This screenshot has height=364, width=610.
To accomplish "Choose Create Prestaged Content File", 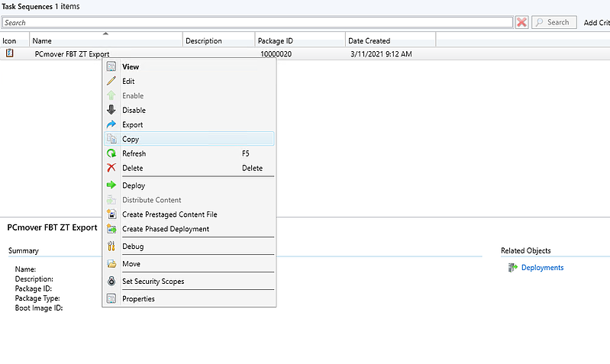I will click(x=189, y=214).
